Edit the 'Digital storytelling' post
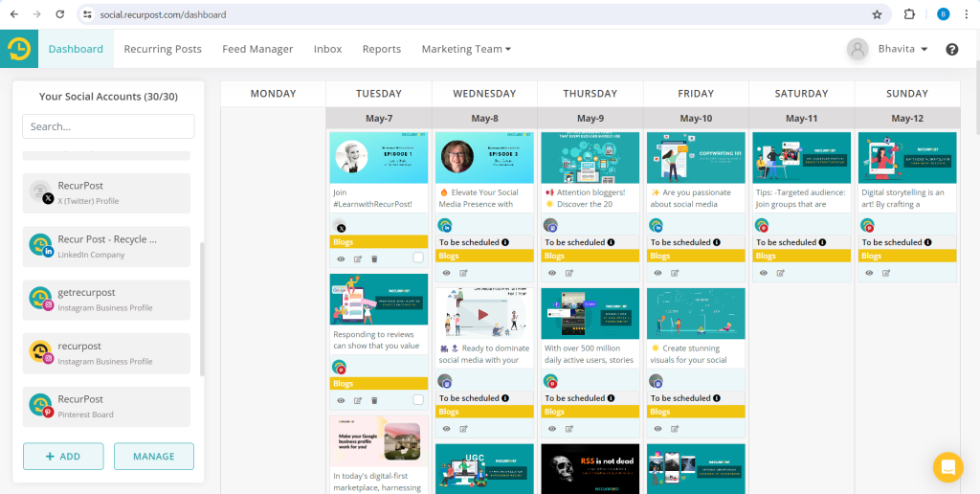This screenshot has width=980, height=494. coord(886,273)
